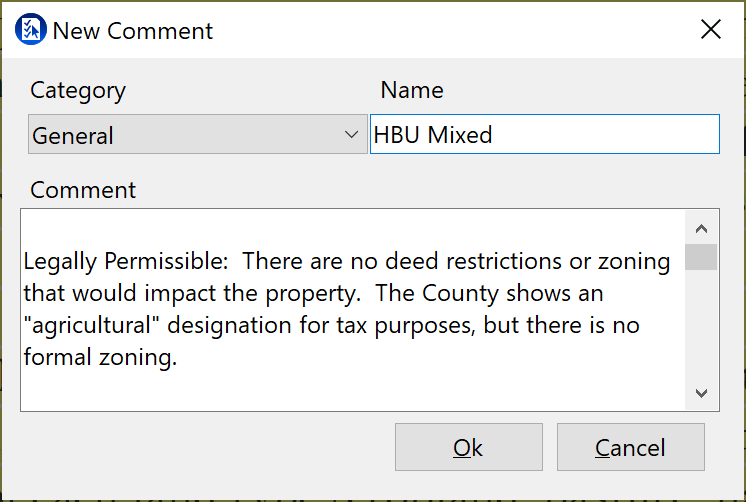Viewport: 746px width, 502px height.
Task: Click the comment scrollbar down arrow
Action: click(701, 393)
